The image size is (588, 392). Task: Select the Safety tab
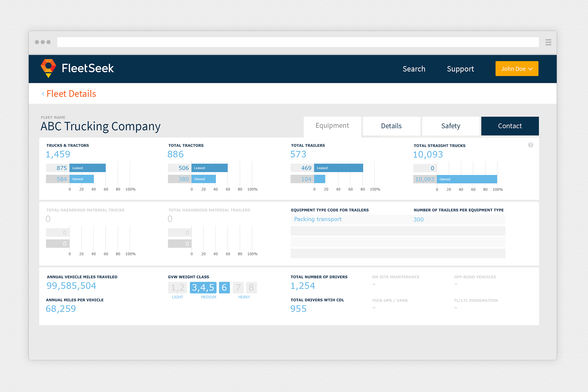[450, 126]
